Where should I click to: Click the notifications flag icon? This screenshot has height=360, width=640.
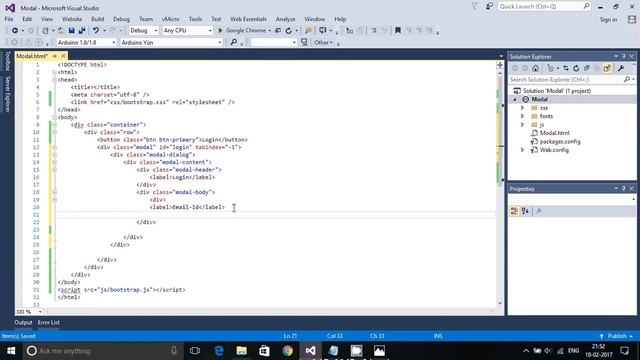(x=474, y=7)
